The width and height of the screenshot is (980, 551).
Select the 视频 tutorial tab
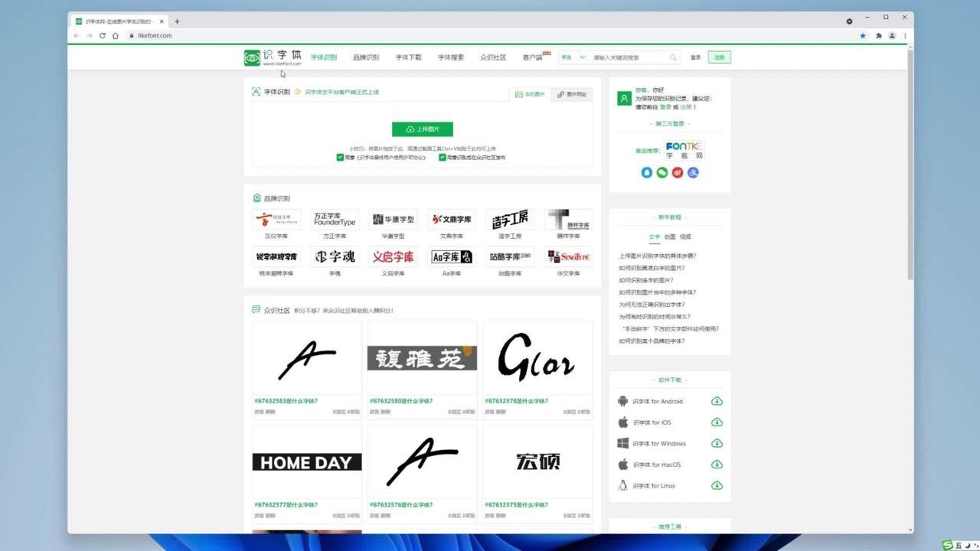coord(685,237)
